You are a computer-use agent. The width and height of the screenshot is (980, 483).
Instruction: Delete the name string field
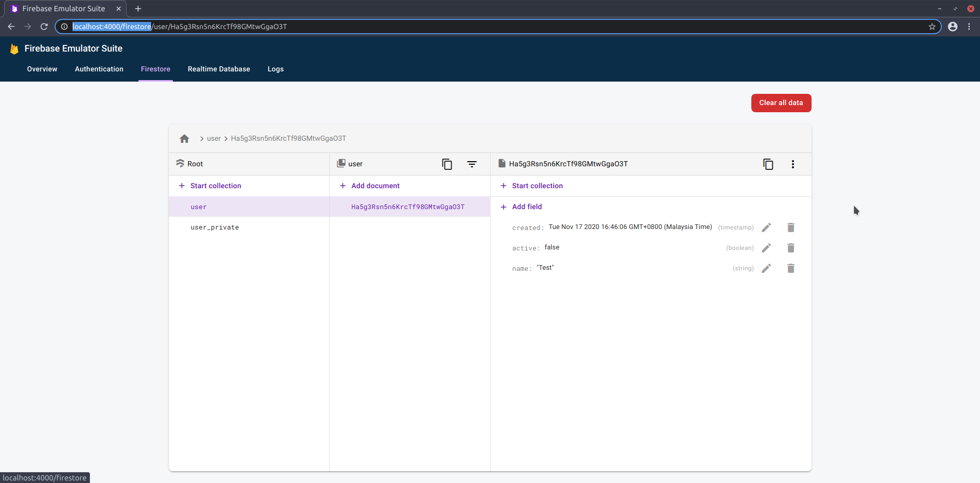[791, 268]
